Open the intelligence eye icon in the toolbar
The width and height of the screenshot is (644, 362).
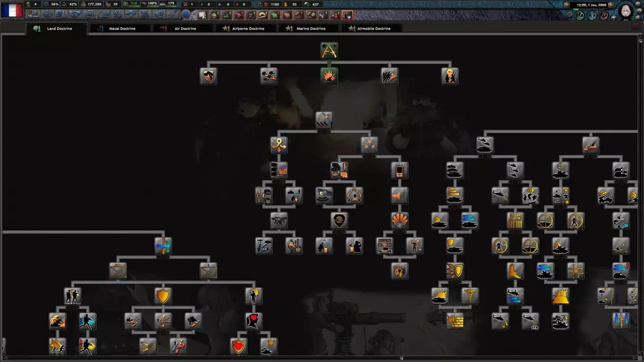[47, 15]
